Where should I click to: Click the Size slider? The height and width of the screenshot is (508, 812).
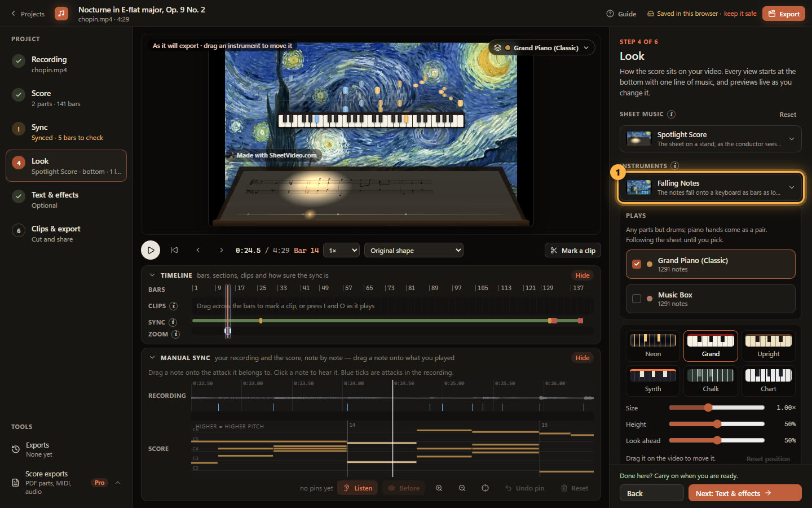coord(717,408)
